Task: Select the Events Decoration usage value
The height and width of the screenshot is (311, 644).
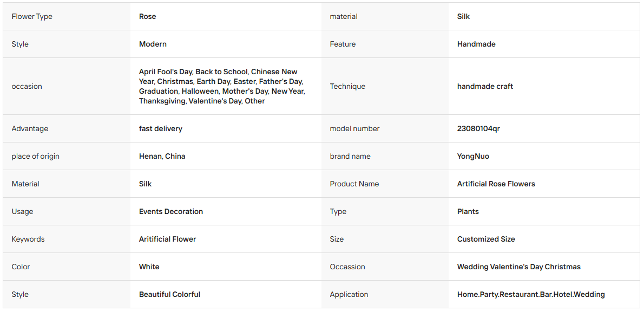Action: point(171,211)
